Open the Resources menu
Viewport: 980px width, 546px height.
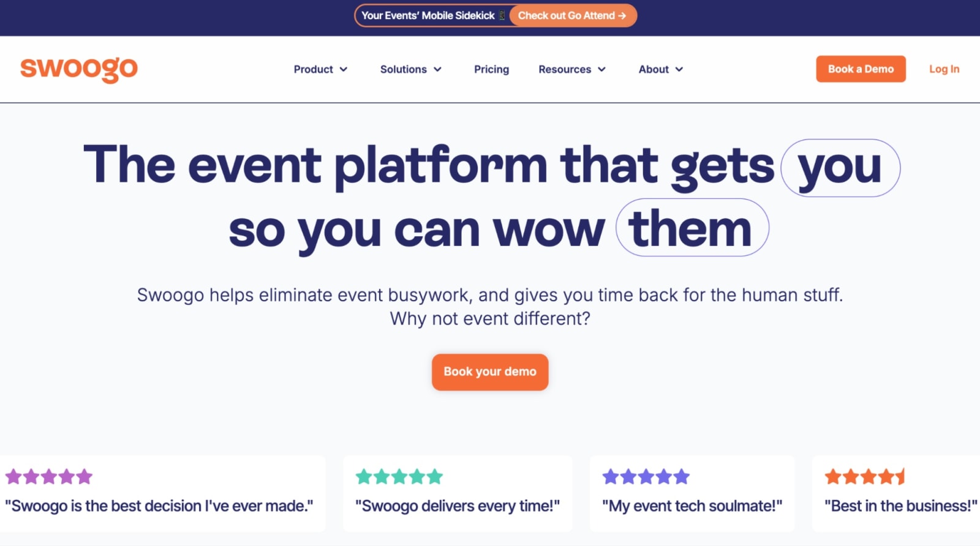565,69
